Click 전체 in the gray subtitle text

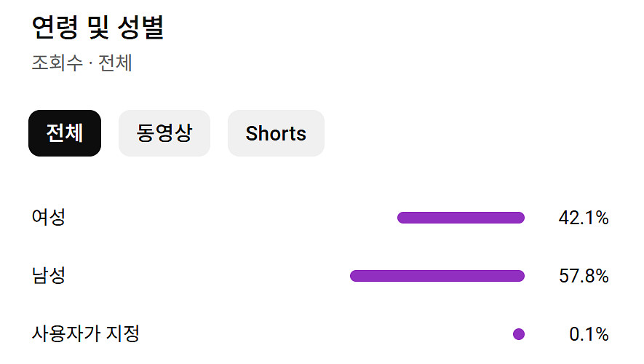(x=115, y=63)
